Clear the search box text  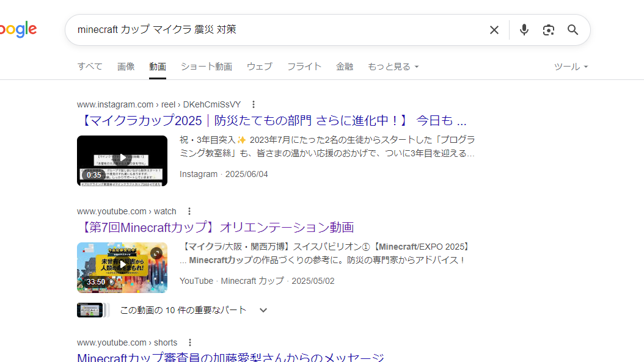tap(494, 30)
